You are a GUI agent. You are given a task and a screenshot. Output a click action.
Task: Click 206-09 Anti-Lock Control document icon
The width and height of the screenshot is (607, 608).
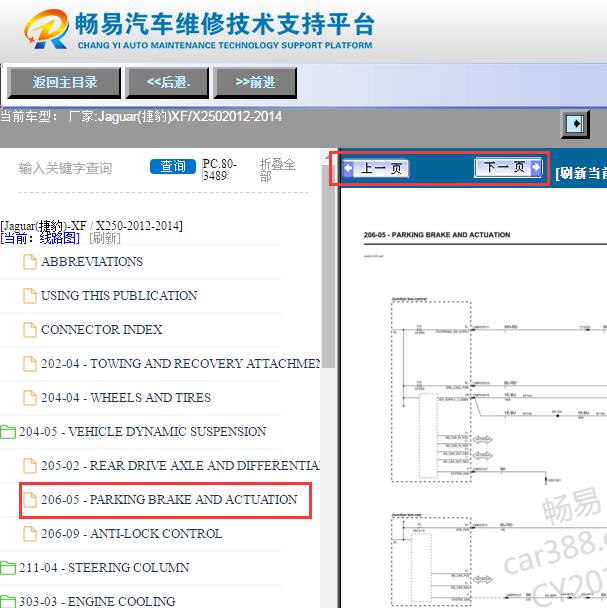point(30,534)
